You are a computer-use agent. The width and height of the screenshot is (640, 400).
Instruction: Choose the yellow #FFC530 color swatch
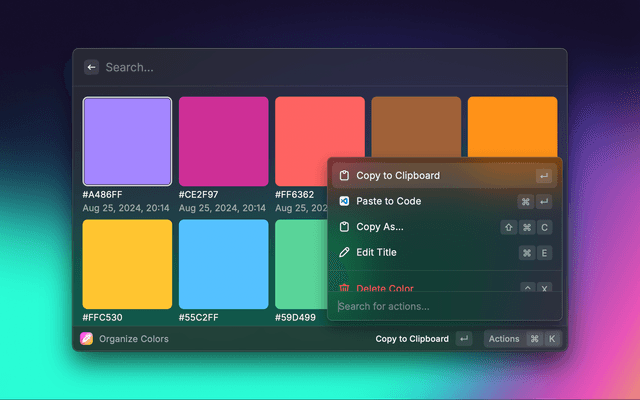coord(127,264)
